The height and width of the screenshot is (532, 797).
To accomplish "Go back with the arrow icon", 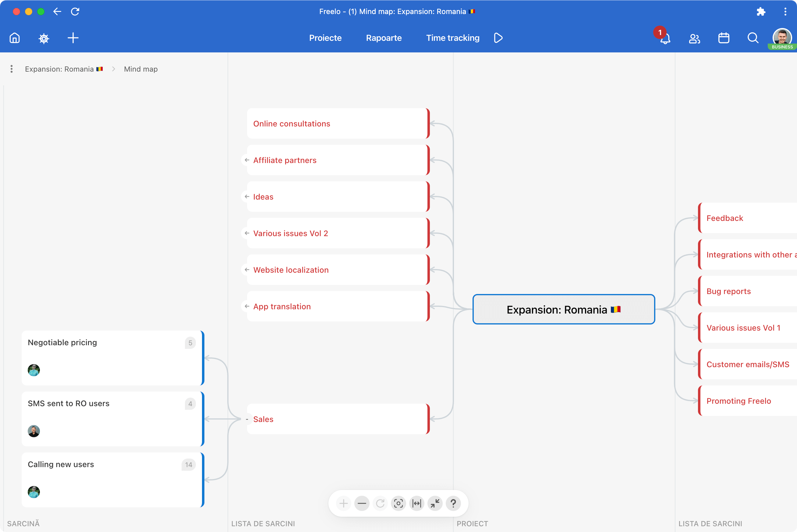I will 57,12.
